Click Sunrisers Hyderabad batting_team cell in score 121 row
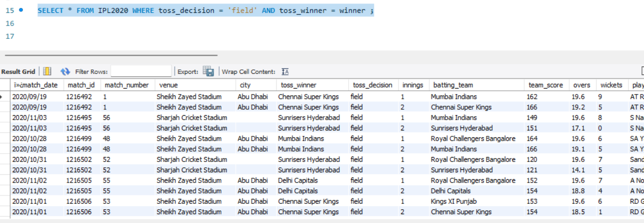This screenshot has width=644, height=223. click(x=476, y=170)
